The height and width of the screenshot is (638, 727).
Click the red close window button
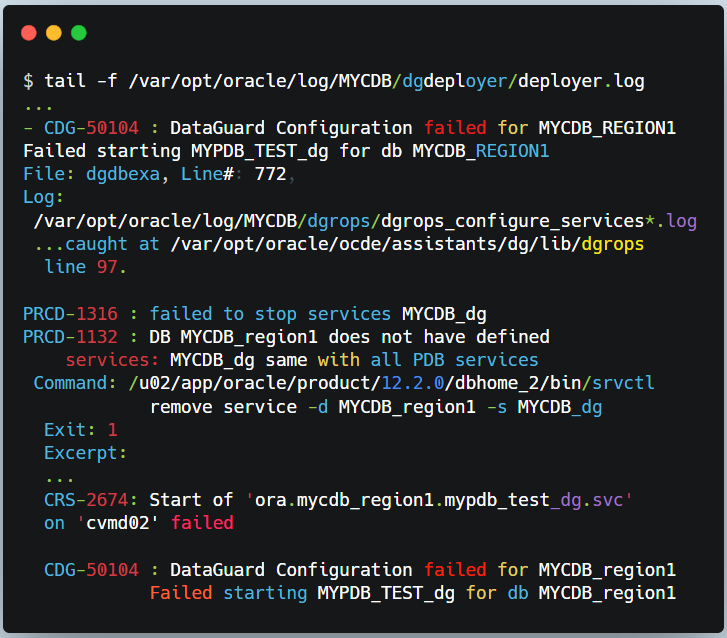point(29,33)
